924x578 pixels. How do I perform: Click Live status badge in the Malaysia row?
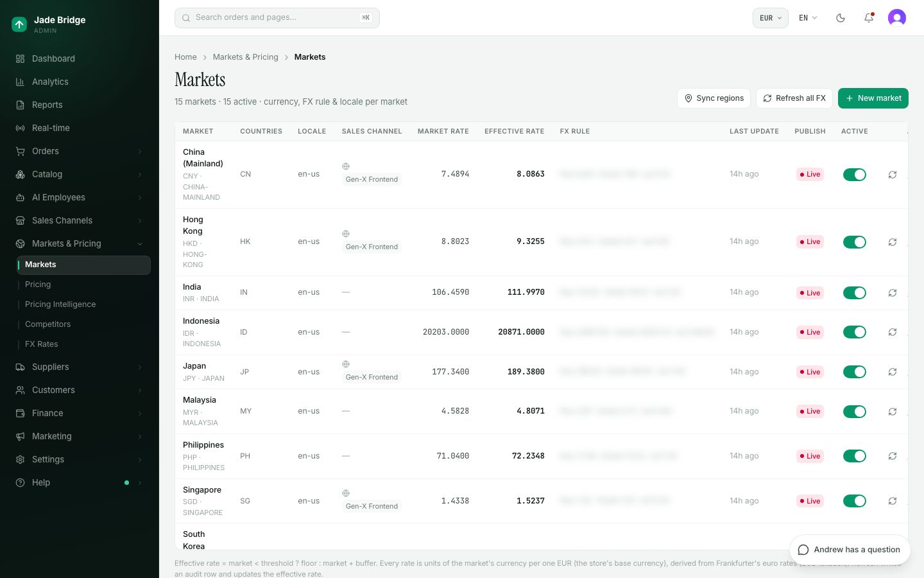click(x=810, y=412)
